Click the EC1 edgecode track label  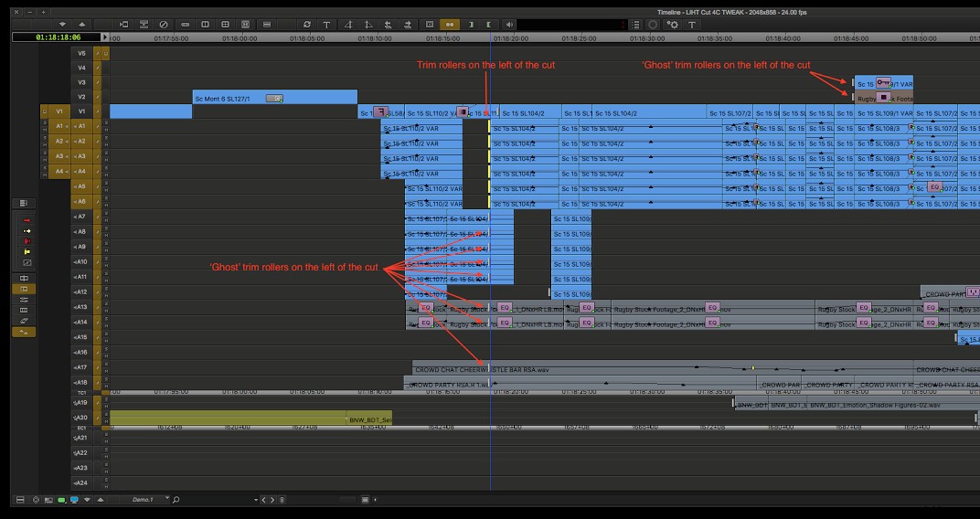(81, 428)
